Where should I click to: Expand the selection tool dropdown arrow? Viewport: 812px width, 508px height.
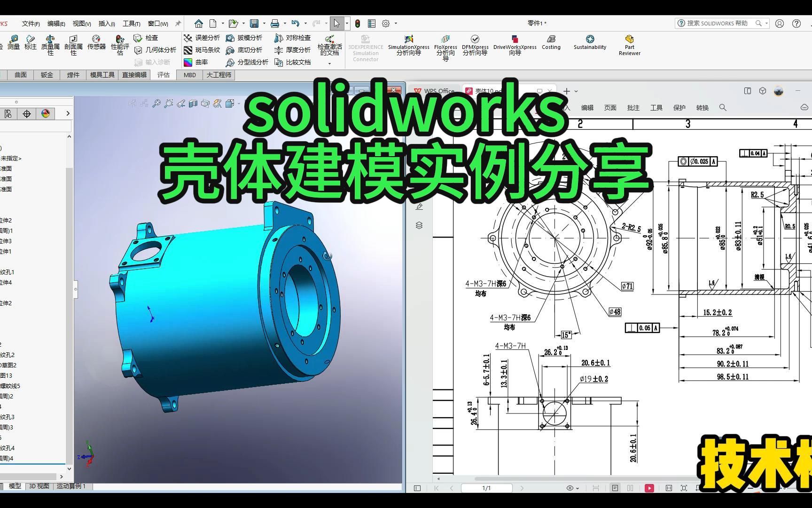coord(347,24)
